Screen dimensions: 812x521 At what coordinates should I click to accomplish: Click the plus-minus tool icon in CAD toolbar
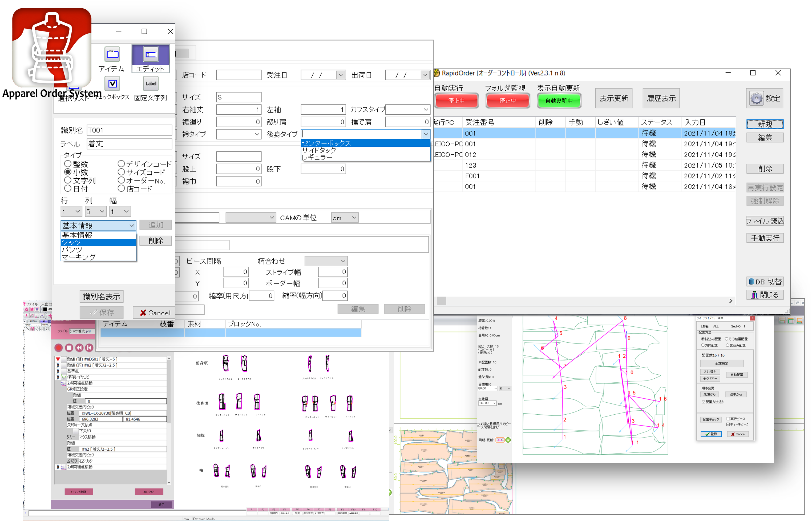(x=26, y=315)
